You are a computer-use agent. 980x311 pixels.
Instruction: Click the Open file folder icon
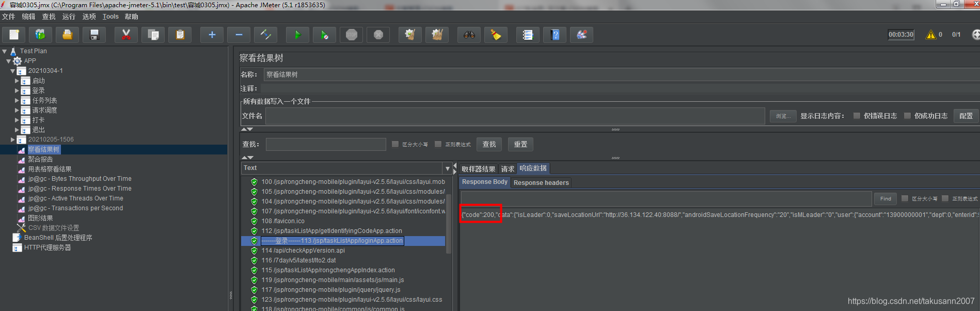click(x=67, y=35)
